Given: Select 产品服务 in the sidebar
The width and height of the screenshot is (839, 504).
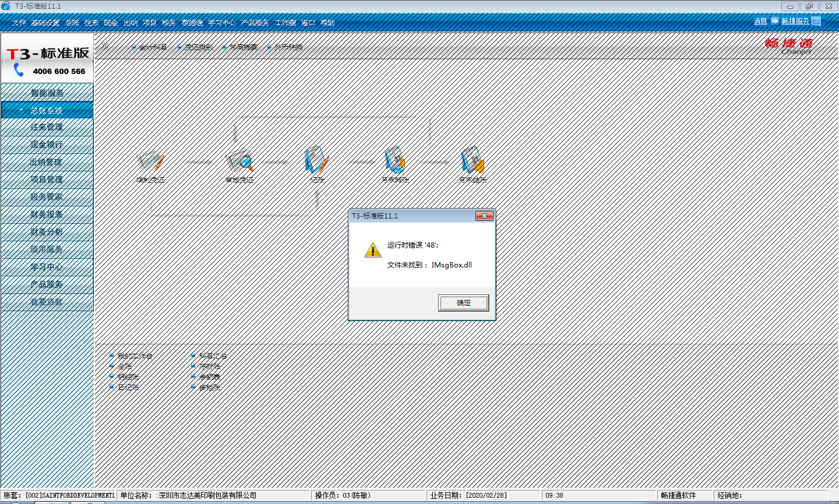Looking at the screenshot, I should 47,284.
